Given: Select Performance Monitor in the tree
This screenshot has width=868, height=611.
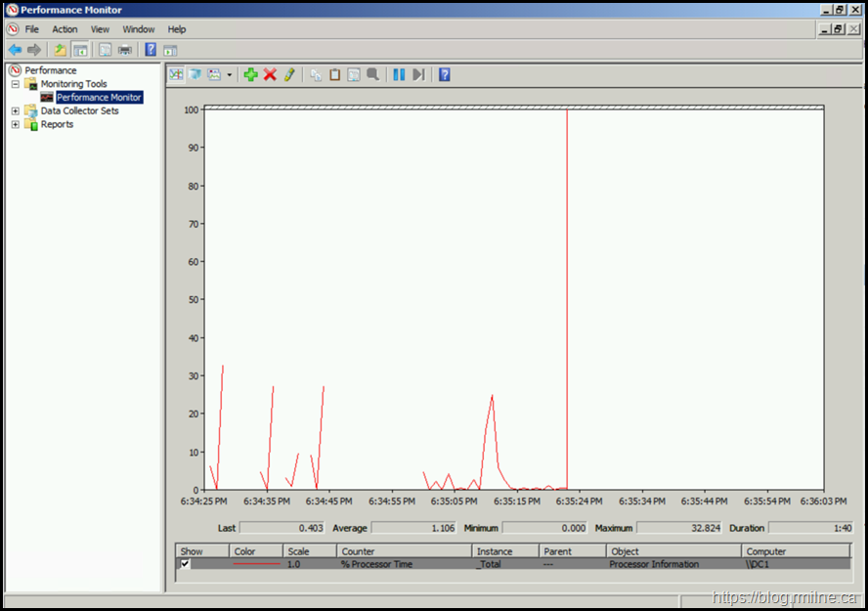Looking at the screenshot, I should pos(99,98).
